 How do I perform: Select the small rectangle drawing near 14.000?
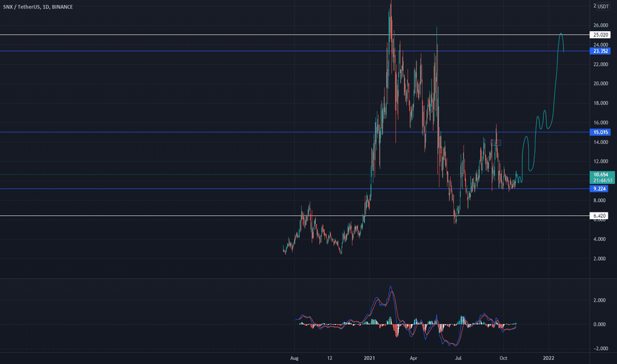[x=496, y=142]
